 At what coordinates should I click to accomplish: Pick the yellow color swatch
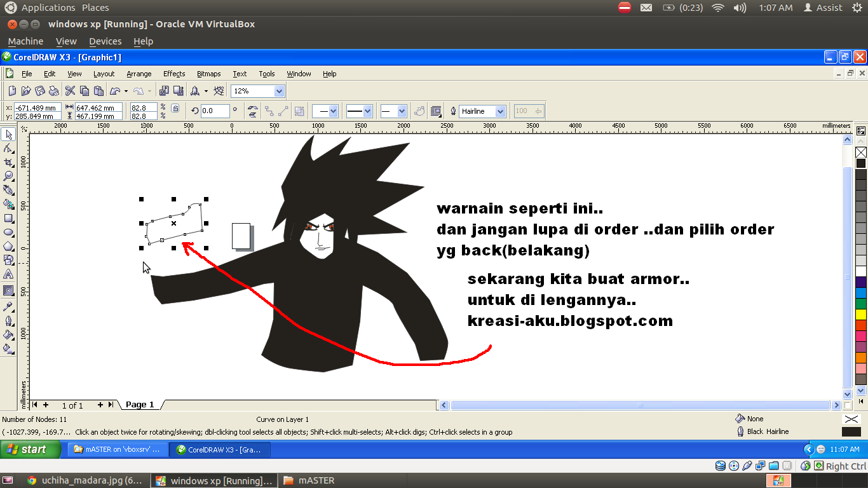point(861,315)
